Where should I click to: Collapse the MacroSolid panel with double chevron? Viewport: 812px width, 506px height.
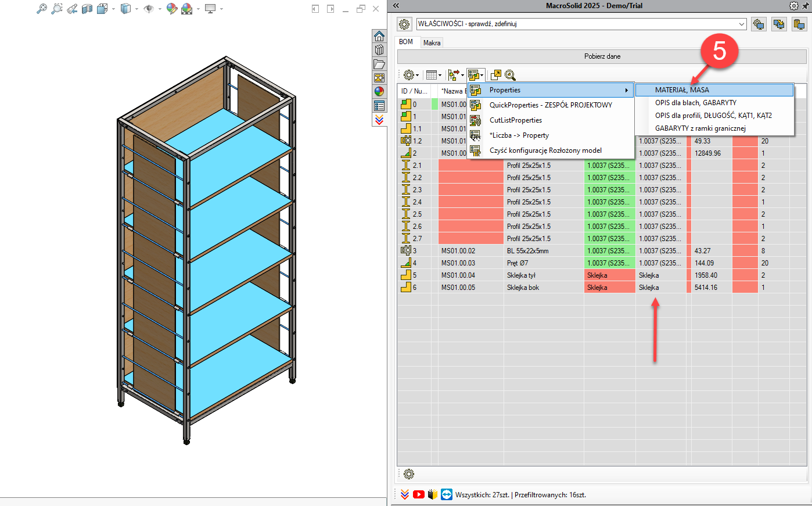(396, 5)
